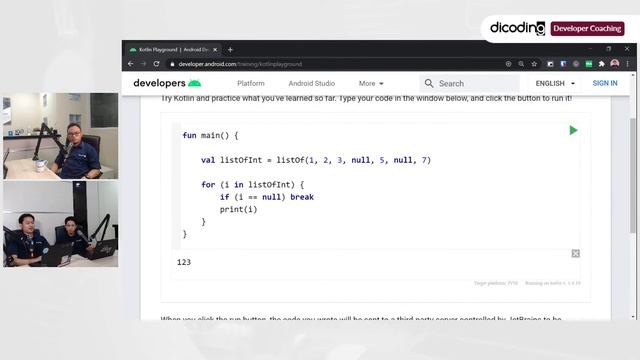Click the 'print(i)' code line
Image resolution: width=640 pixels, height=360 pixels.
tap(238, 210)
